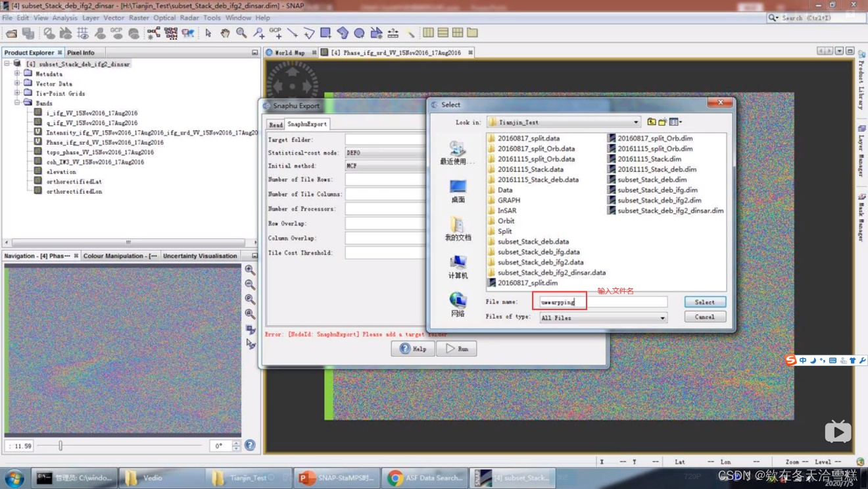Open Statistical-cost mode dropdown
Image resolution: width=868 pixels, height=489 pixels.
(385, 153)
